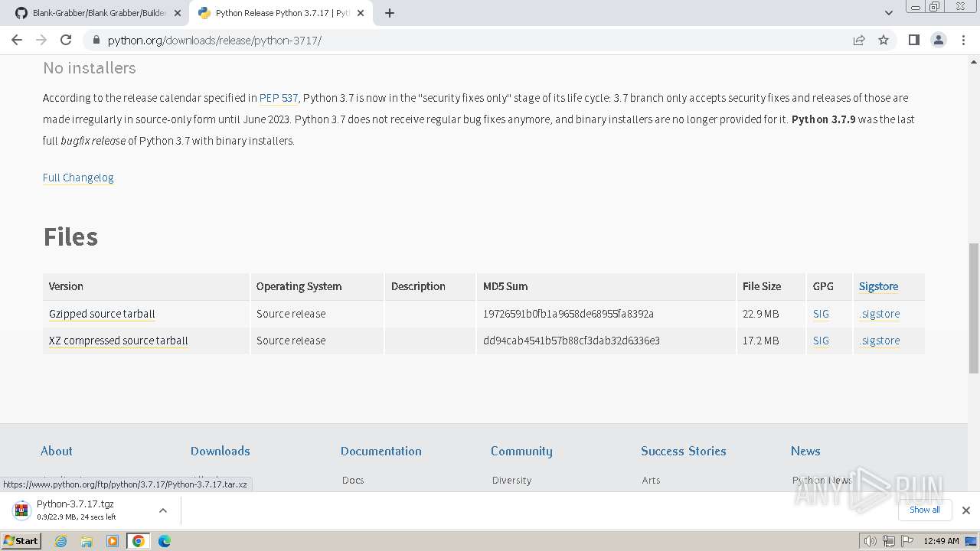Open Sigstore column header link

pyautogui.click(x=878, y=286)
